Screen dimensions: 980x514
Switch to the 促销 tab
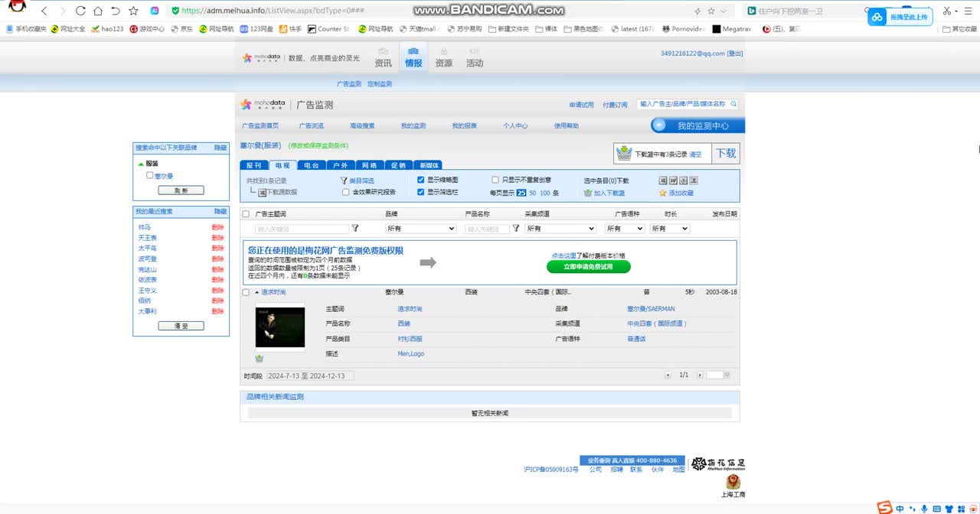(398, 165)
